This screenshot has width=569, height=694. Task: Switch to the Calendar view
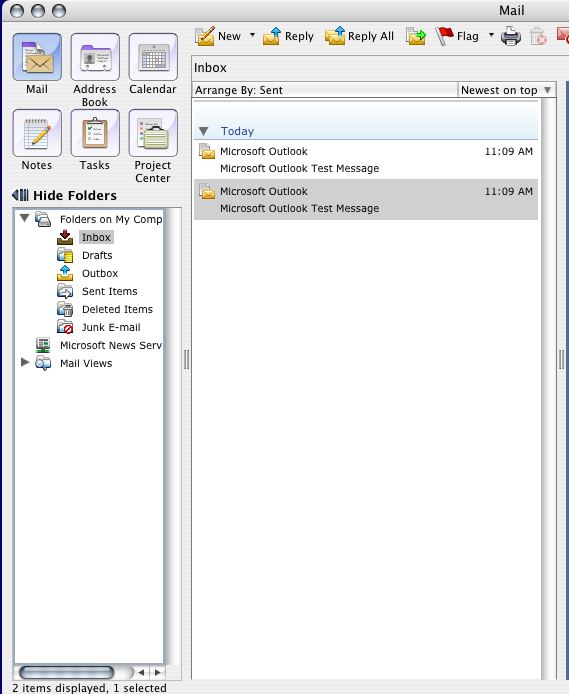(x=153, y=64)
